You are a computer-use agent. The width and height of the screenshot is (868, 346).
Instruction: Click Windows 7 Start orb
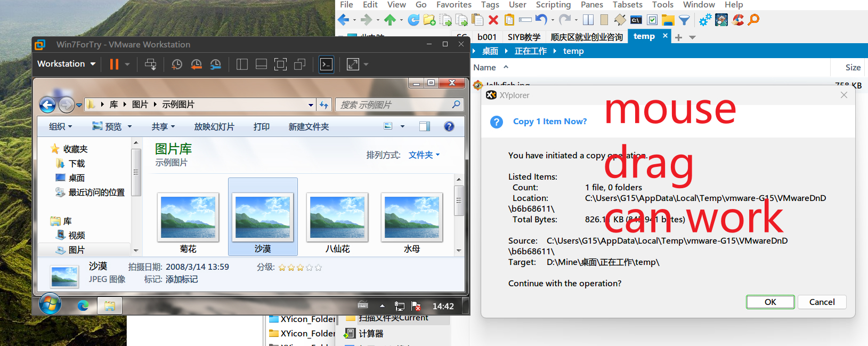[50, 305]
